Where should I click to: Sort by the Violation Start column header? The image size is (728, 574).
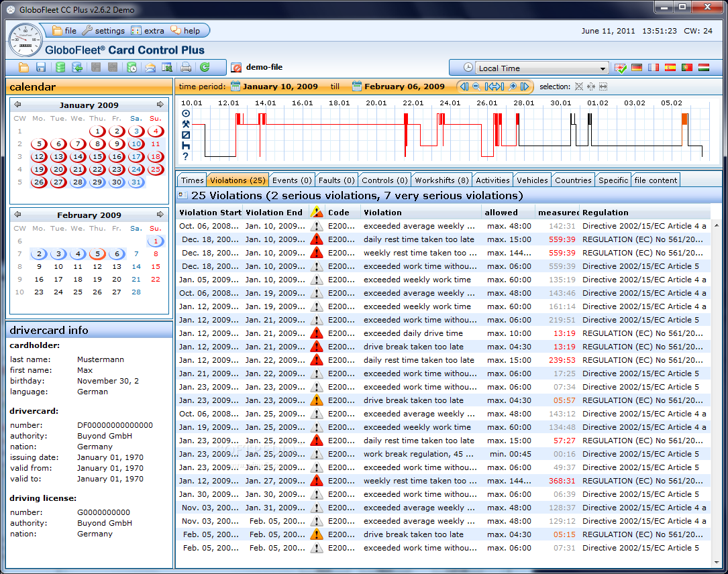(209, 213)
